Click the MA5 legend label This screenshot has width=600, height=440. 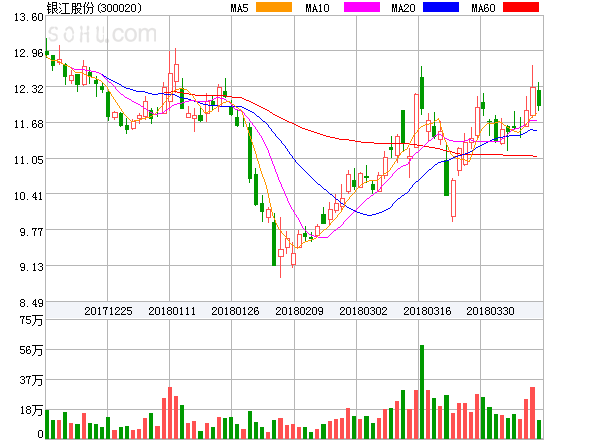240,8
